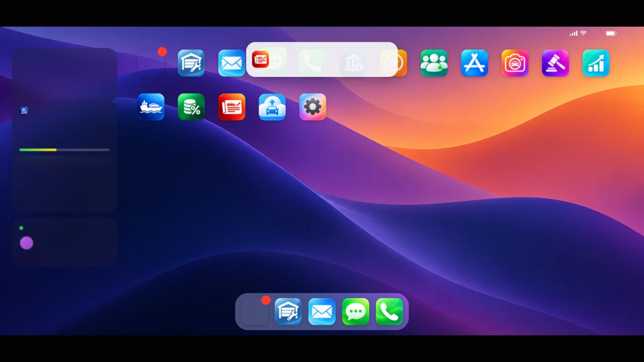
Task: Launch the purple auction gavel app
Action: [555, 63]
